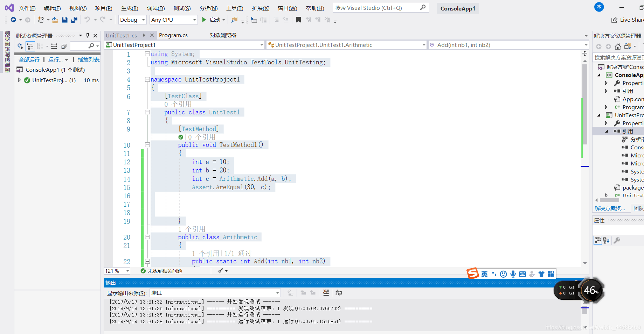Pin the UnitTest1.cs tab
This screenshot has width=644, height=334.
144,35
